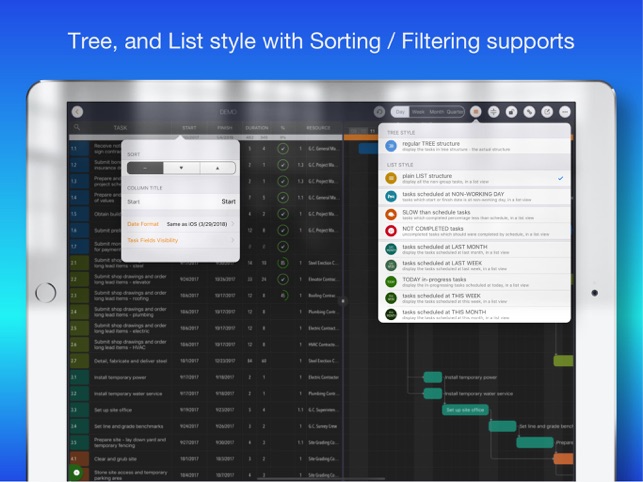Open the RESOURCE column header options
Viewport: 643px width, 482px height.
click(318, 128)
